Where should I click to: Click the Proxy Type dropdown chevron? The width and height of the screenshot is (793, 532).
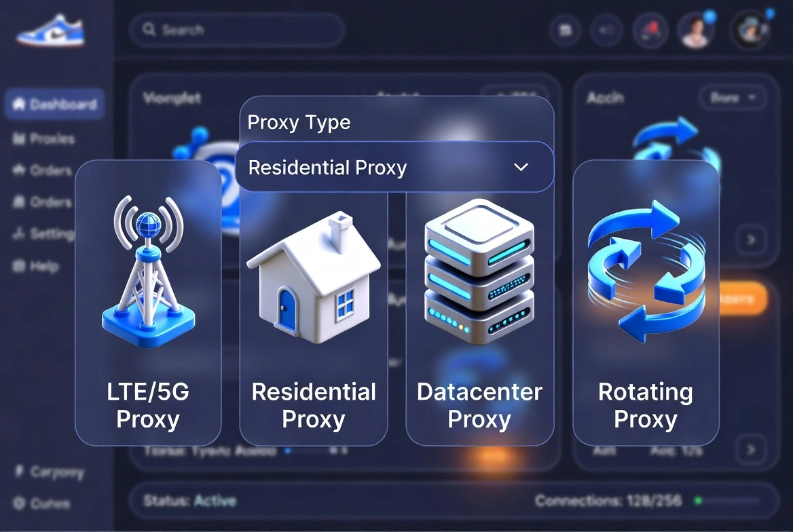coord(521,167)
